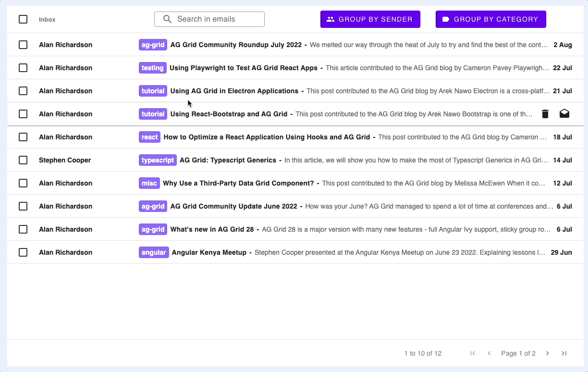Screen dimensions: 588x372
Task: Go to previous page chevron icon
Action: [489, 353]
